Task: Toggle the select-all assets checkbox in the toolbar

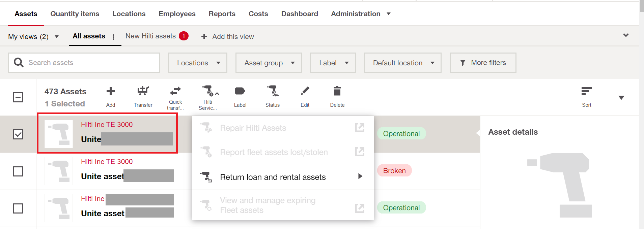Action: [x=18, y=98]
